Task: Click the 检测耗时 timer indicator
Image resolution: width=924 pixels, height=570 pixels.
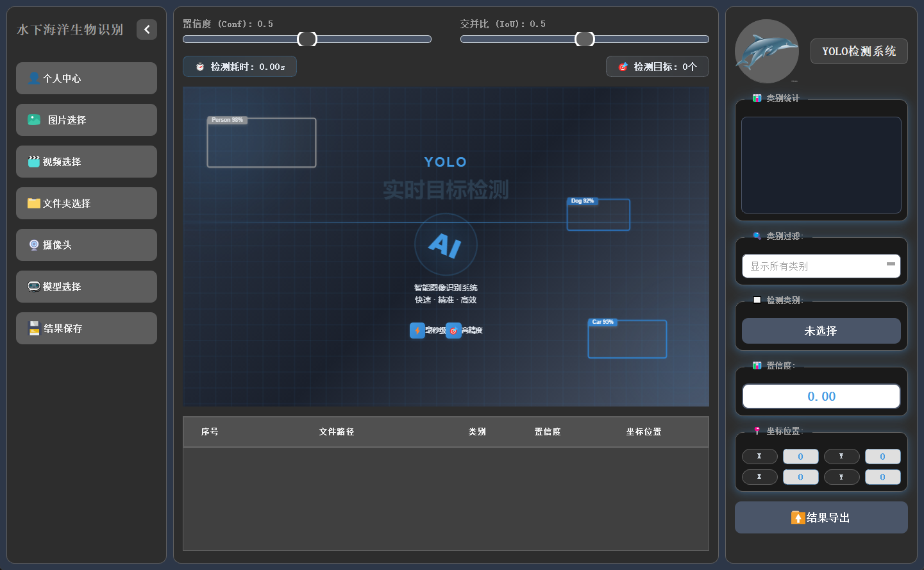Action: tap(240, 67)
